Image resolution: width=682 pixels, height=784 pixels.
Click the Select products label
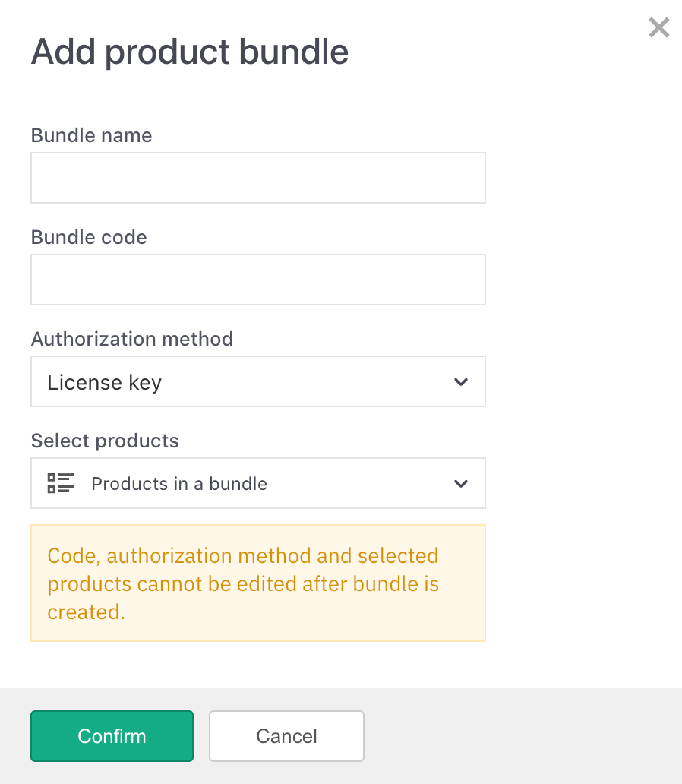105,441
